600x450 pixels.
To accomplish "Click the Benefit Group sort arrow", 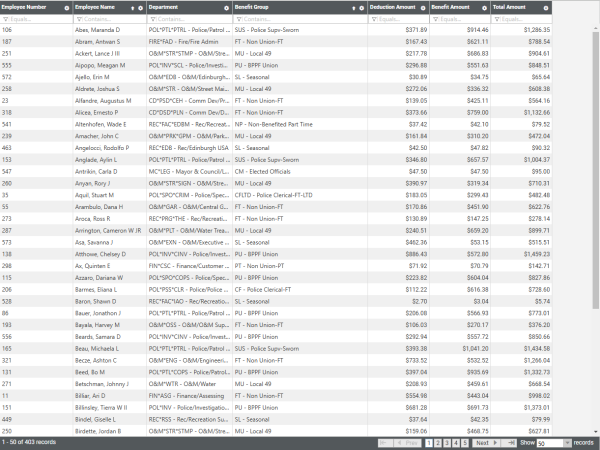I will pos(354,8).
